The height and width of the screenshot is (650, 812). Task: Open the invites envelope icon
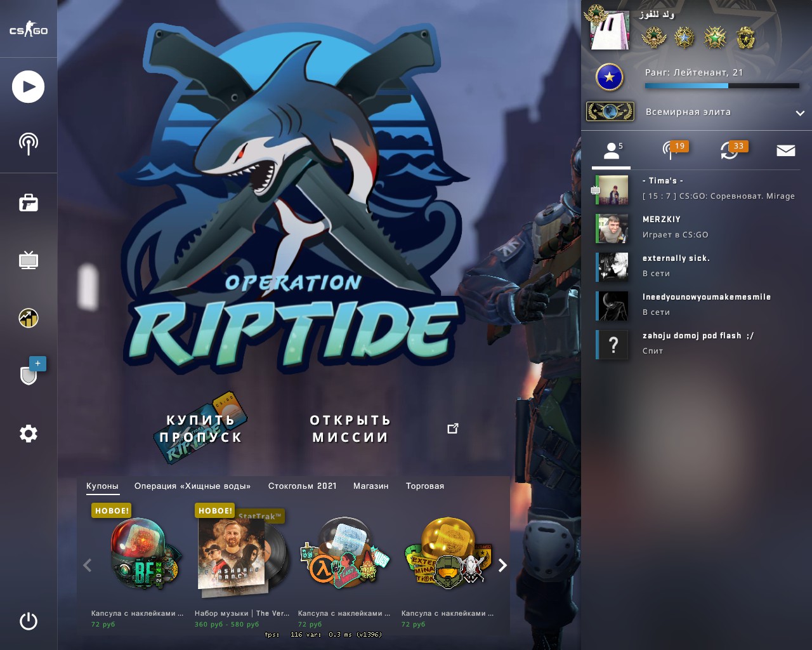pyautogui.click(x=786, y=150)
